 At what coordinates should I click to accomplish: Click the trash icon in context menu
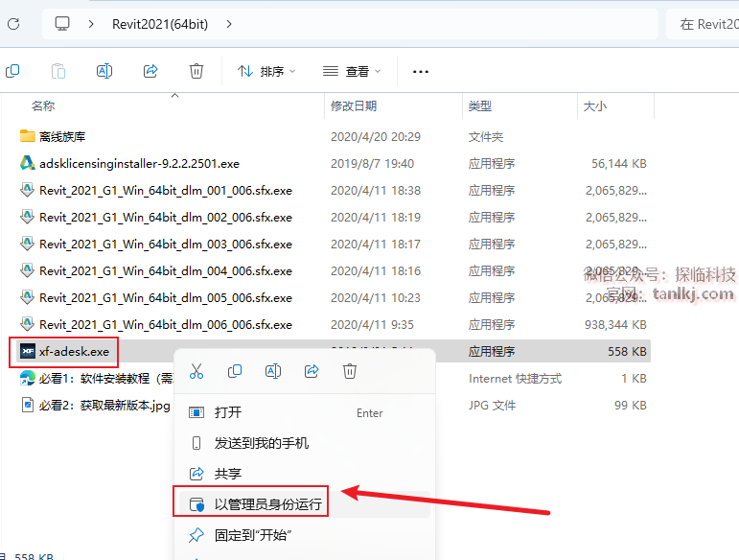(x=350, y=371)
